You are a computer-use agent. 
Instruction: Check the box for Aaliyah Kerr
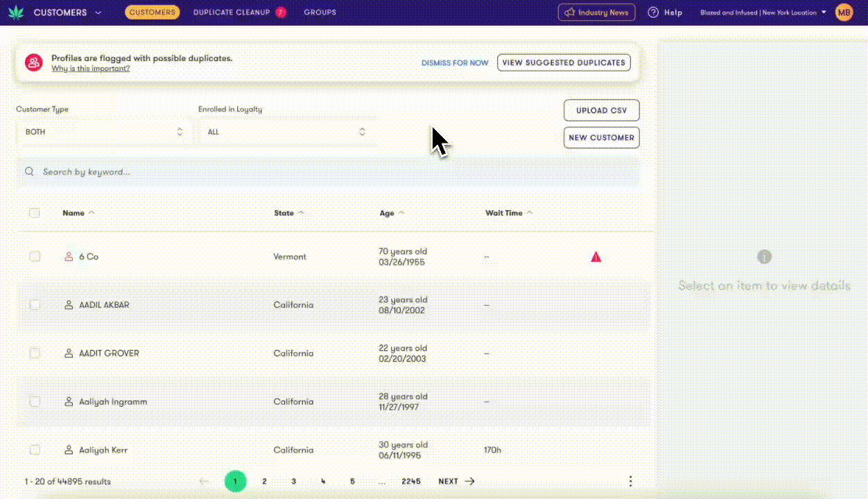pos(35,450)
